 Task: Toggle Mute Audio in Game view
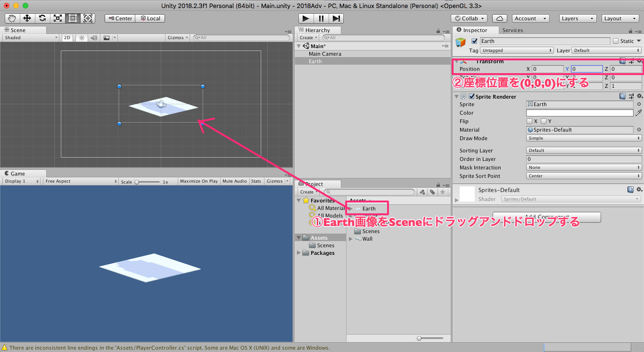tap(234, 181)
